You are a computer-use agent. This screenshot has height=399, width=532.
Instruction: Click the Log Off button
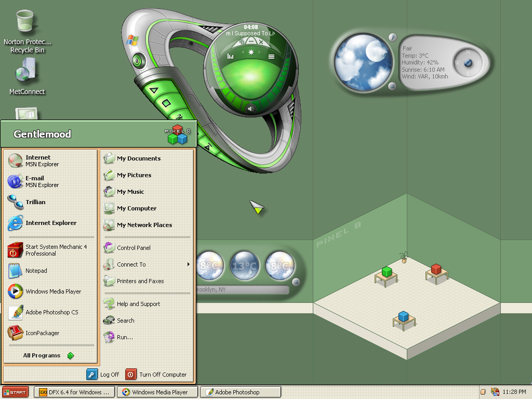(103, 374)
